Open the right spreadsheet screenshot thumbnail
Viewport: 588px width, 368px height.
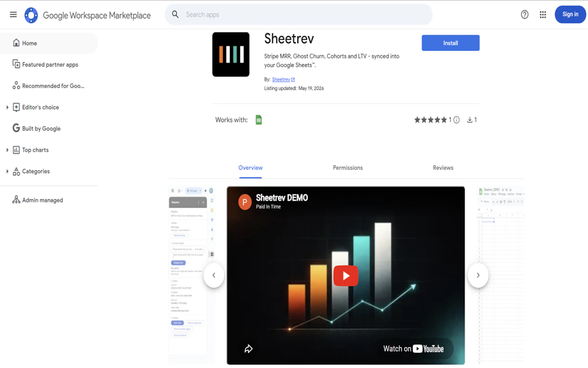501,275
